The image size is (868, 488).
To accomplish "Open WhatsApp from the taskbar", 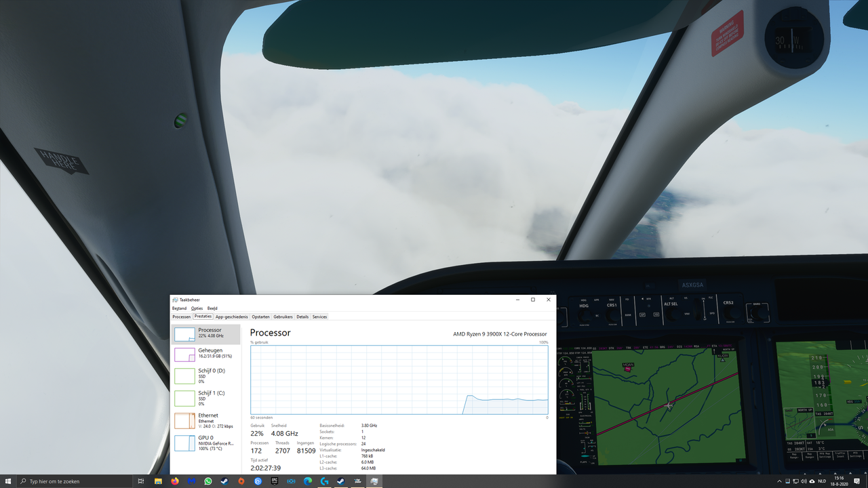I will pos(208,481).
